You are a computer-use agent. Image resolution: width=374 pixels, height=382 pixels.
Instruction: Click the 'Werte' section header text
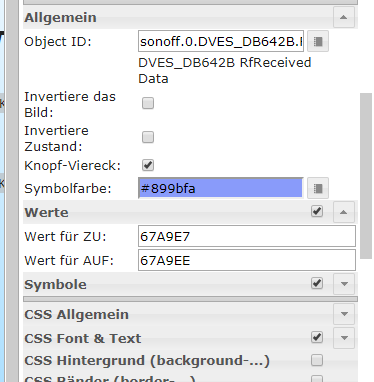[x=46, y=213]
